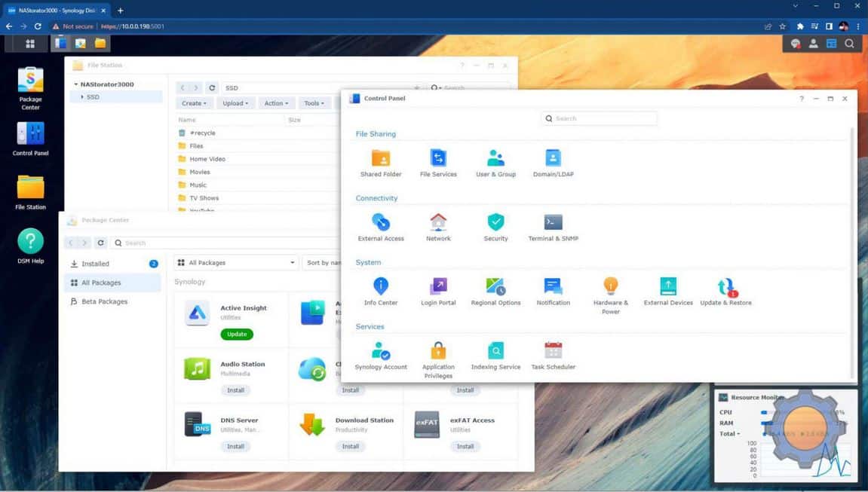The width and height of the screenshot is (868, 492).
Task: Open Upload dropdown in File Station
Action: (x=235, y=103)
